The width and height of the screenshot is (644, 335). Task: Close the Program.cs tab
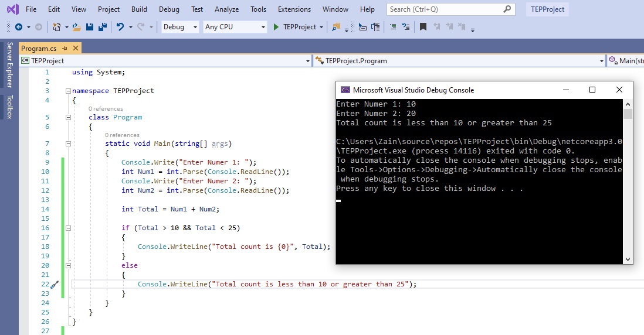[x=76, y=49]
